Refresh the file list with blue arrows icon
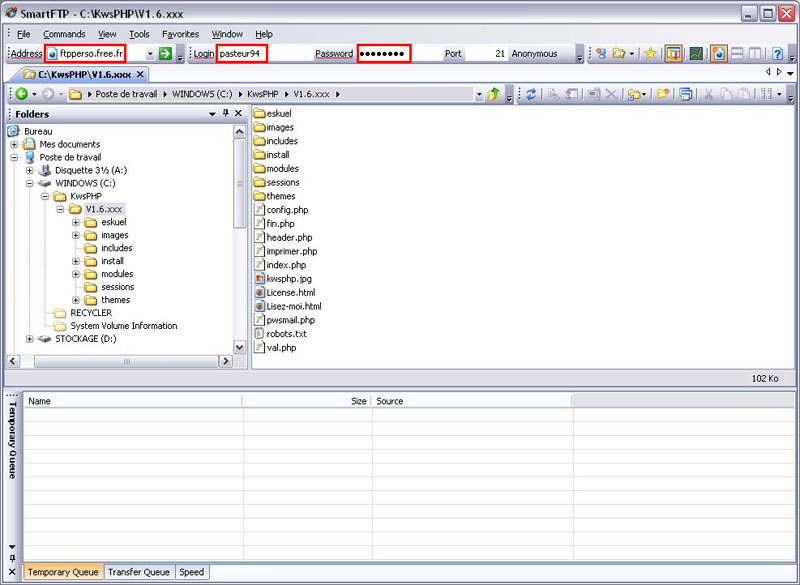 [x=531, y=94]
